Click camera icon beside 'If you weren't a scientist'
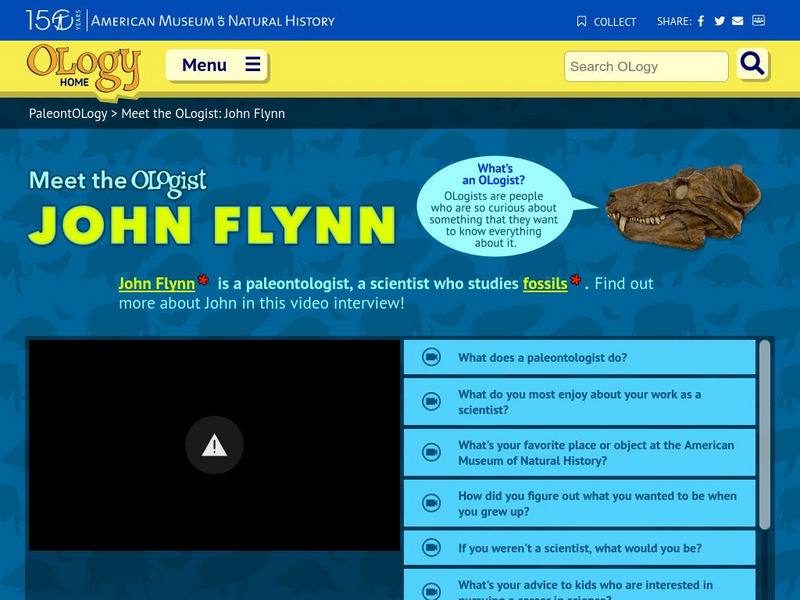The image size is (800, 600). (431, 548)
